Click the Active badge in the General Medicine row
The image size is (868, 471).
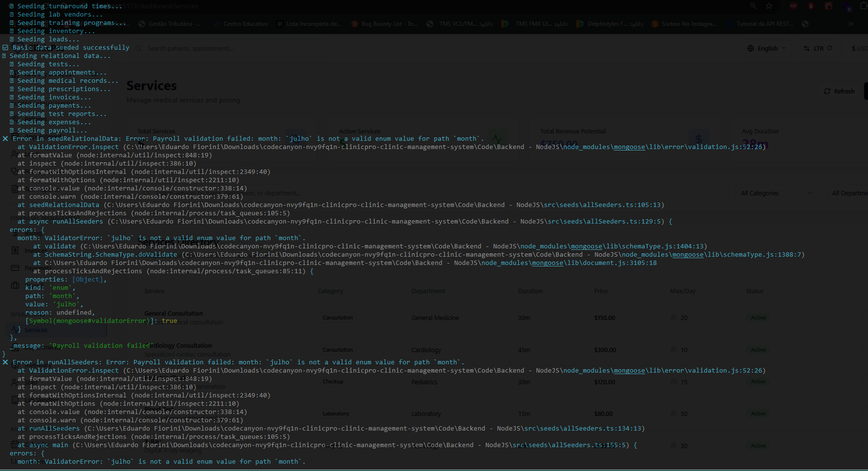point(758,318)
